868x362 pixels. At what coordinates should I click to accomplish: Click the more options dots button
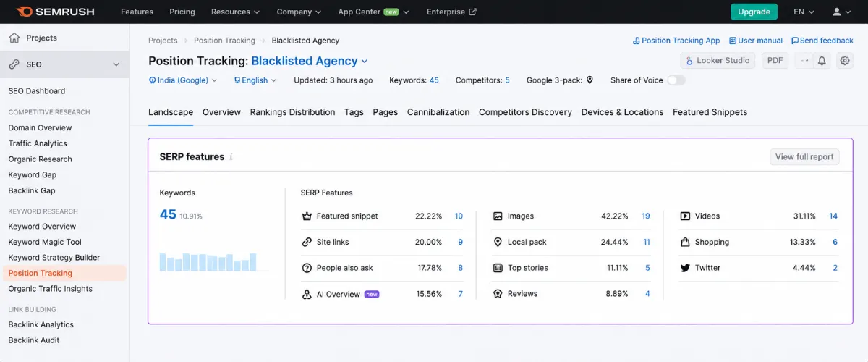tap(805, 61)
